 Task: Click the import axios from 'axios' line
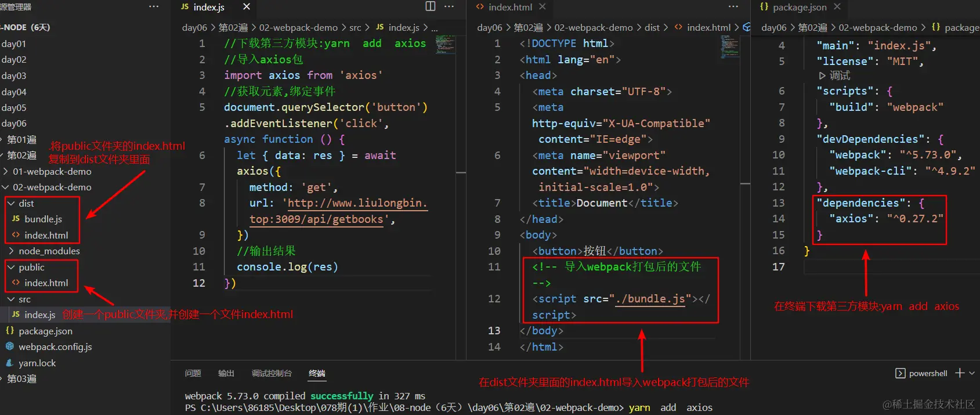pyautogui.click(x=303, y=75)
